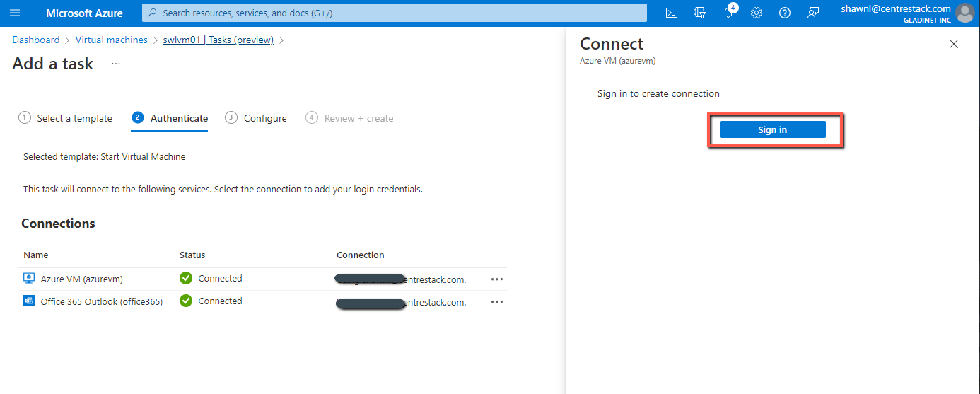Click the Connection column header

[x=361, y=255]
